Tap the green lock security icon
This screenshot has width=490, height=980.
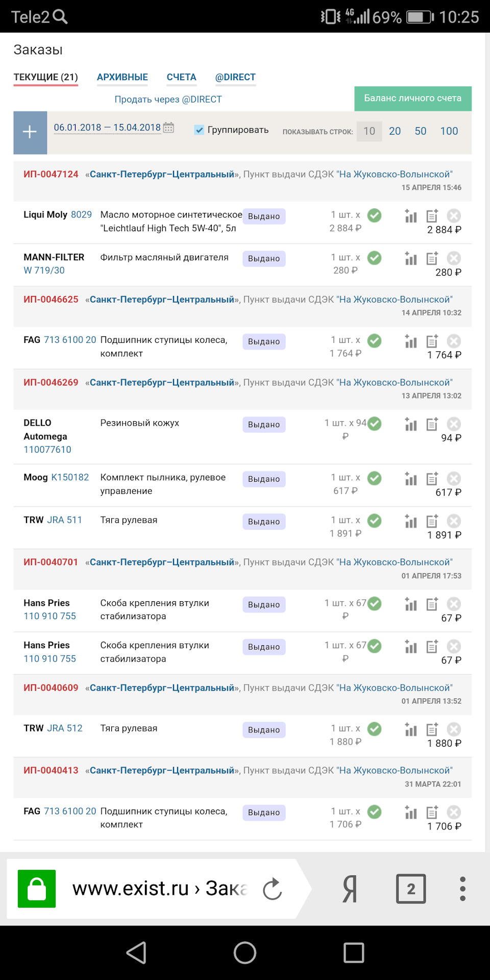[37, 889]
